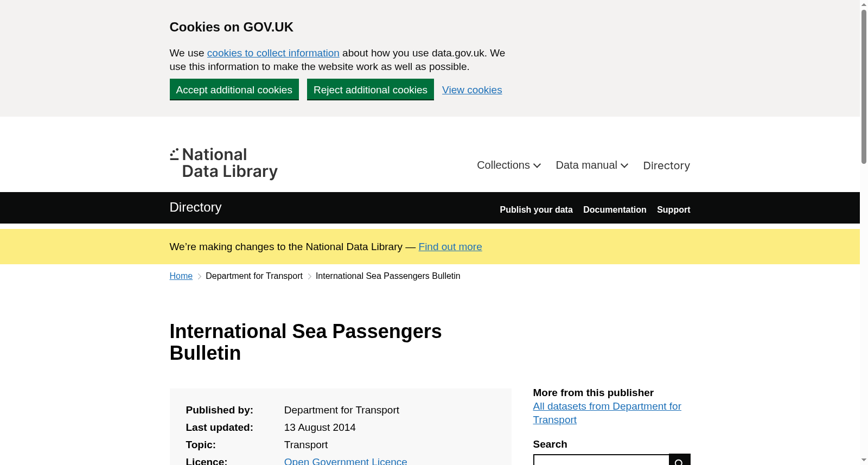868x465 pixels.
Task: Open the View cookies link
Action: (x=472, y=90)
